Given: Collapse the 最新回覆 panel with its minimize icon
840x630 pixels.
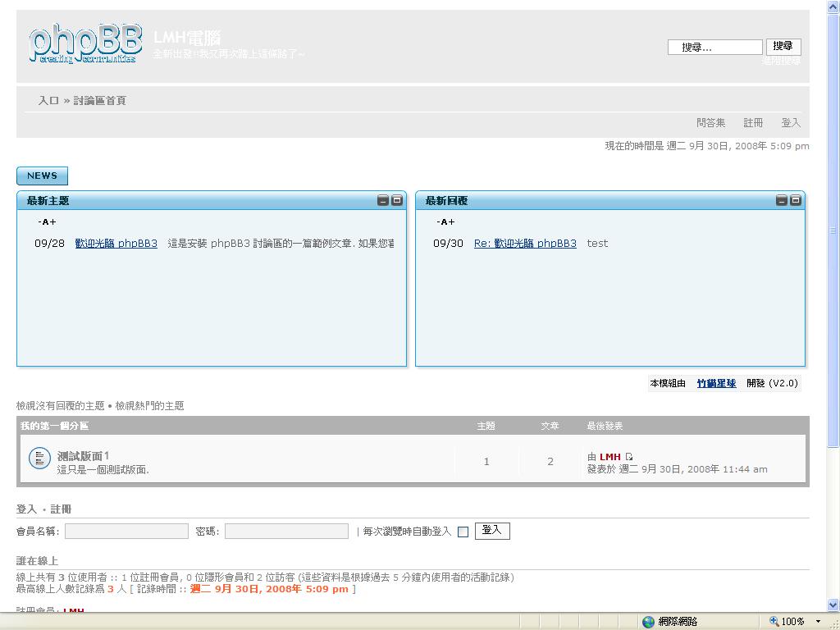Looking at the screenshot, I should (782, 200).
